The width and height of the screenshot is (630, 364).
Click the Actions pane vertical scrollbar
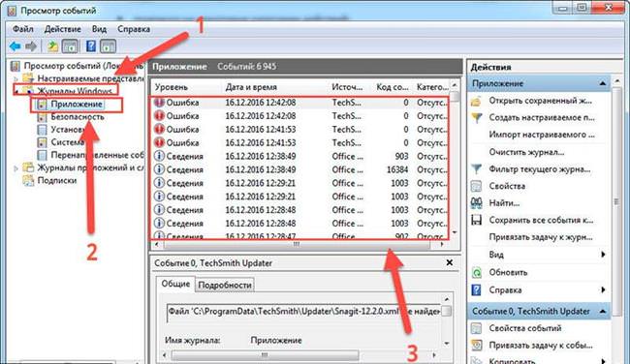pyautogui.click(x=617, y=200)
